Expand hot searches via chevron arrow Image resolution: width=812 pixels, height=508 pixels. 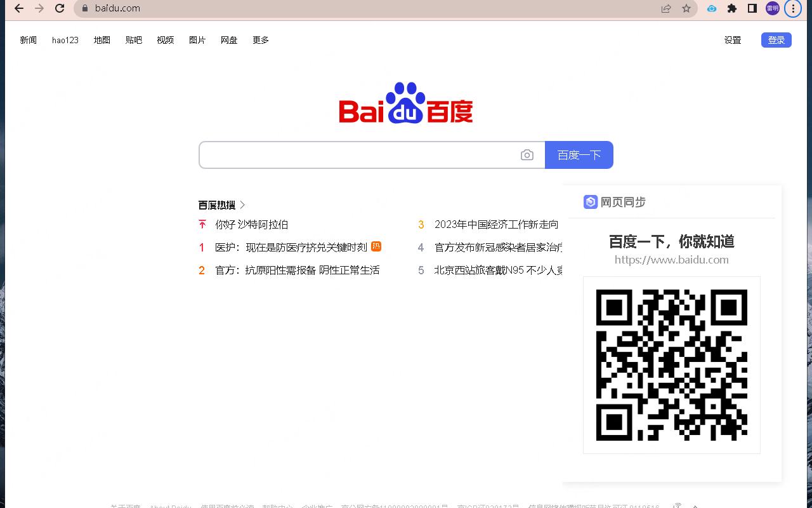pyautogui.click(x=242, y=205)
